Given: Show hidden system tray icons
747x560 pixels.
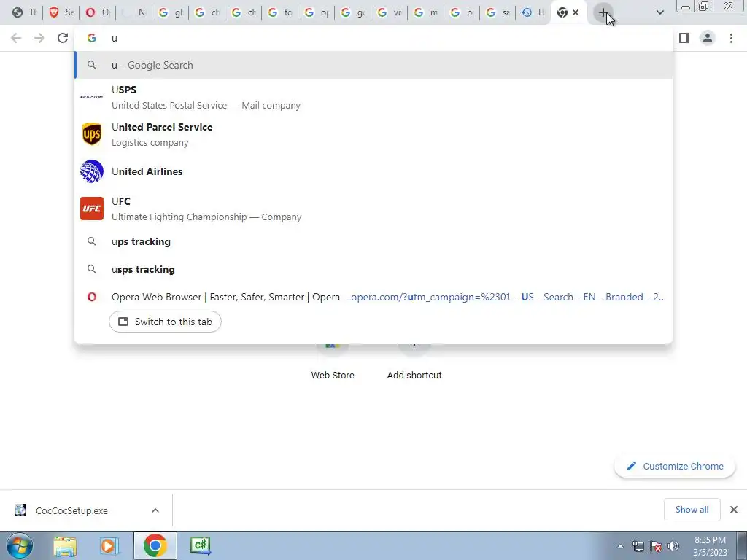Looking at the screenshot, I should (x=620, y=546).
